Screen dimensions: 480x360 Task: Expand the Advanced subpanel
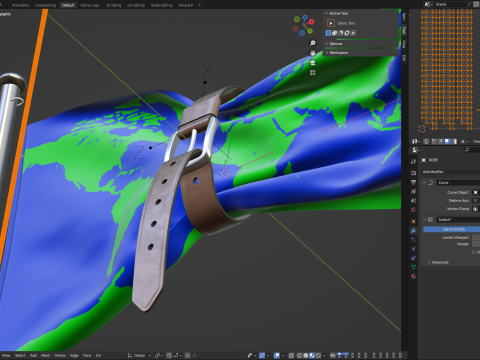[429, 262]
